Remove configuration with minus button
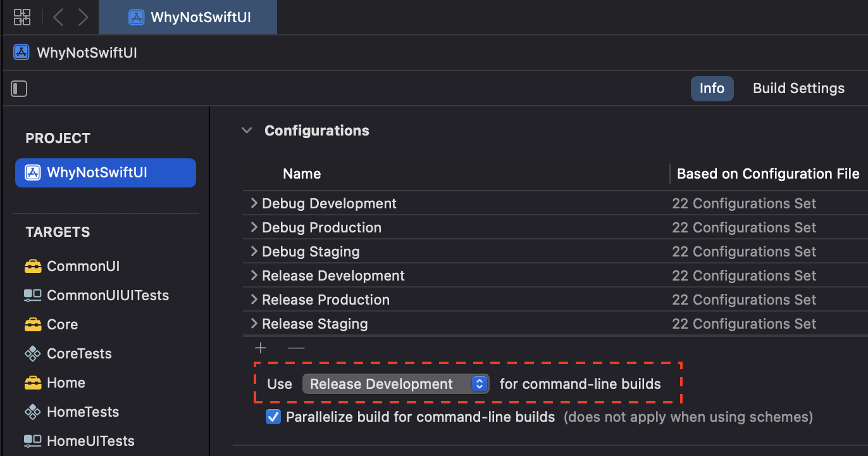This screenshot has width=868, height=456. (x=296, y=348)
